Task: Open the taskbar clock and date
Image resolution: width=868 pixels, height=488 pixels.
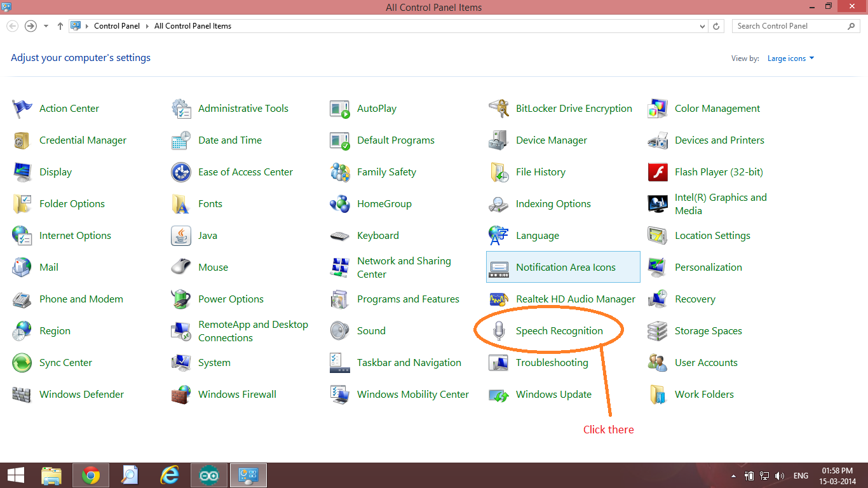Action: [837, 475]
